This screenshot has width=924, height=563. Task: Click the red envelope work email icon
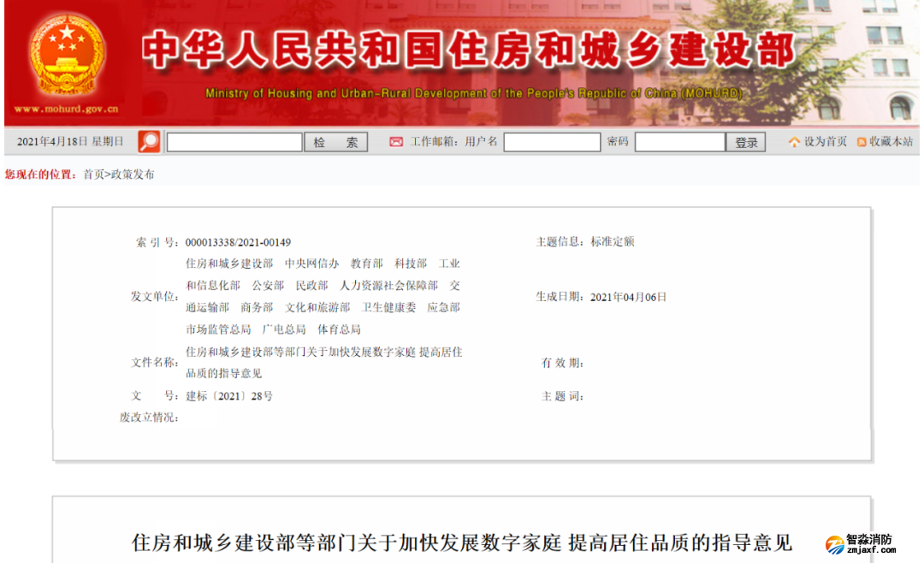coord(396,142)
